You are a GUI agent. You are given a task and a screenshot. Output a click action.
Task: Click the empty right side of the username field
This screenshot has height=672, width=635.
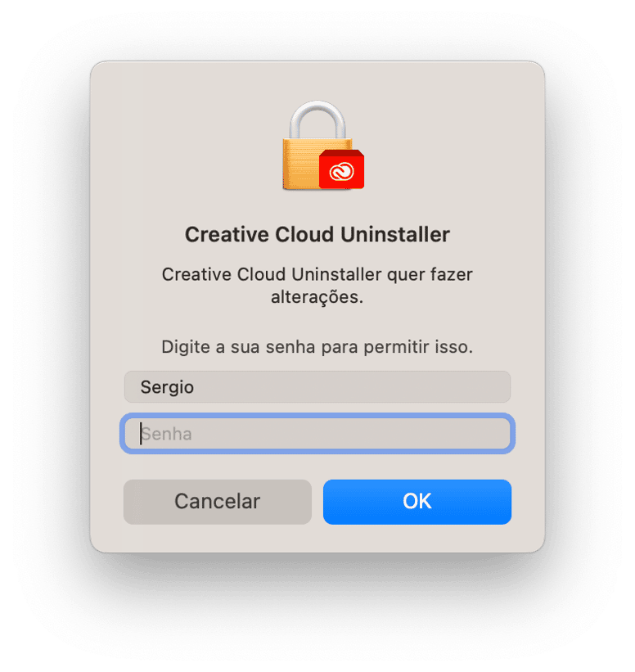coord(385,387)
